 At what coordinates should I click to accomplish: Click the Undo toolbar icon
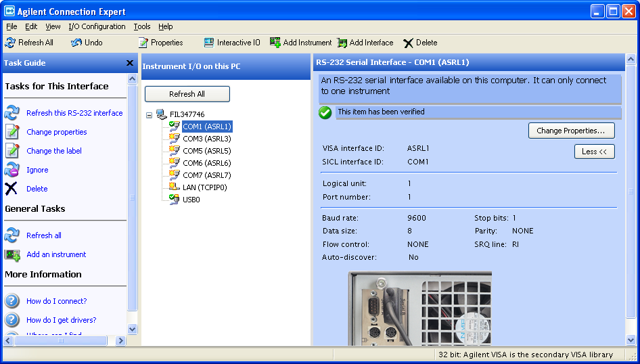coord(76,43)
